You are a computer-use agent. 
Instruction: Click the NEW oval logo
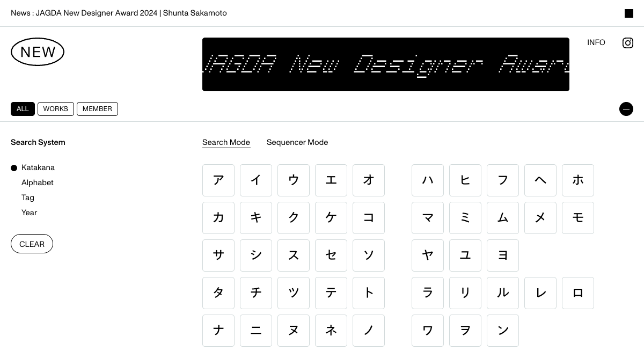(x=38, y=52)
